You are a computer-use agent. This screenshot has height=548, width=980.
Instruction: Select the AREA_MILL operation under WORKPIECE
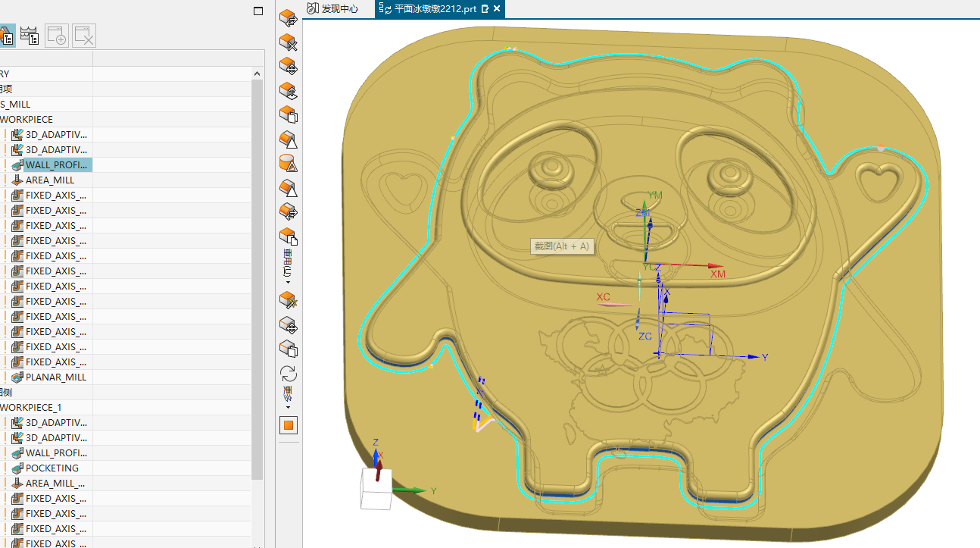coord(50,180)
